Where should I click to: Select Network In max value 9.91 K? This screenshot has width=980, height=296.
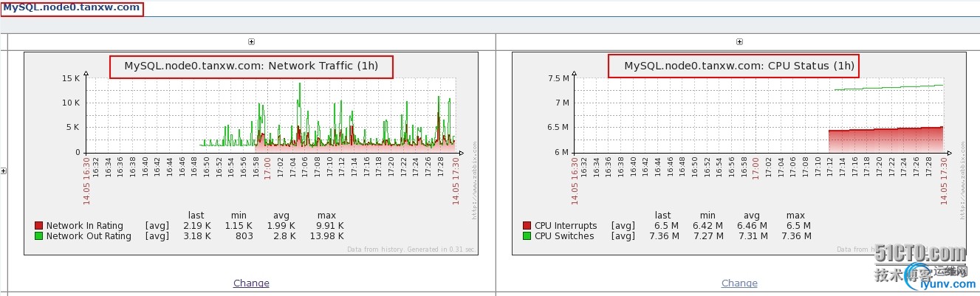coord(330,226)
